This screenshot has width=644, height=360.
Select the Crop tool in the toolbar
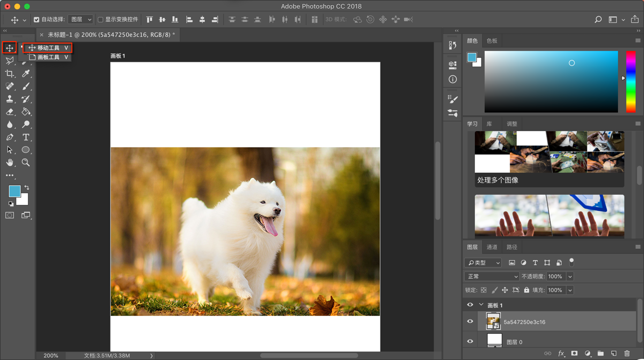(9, 73)
